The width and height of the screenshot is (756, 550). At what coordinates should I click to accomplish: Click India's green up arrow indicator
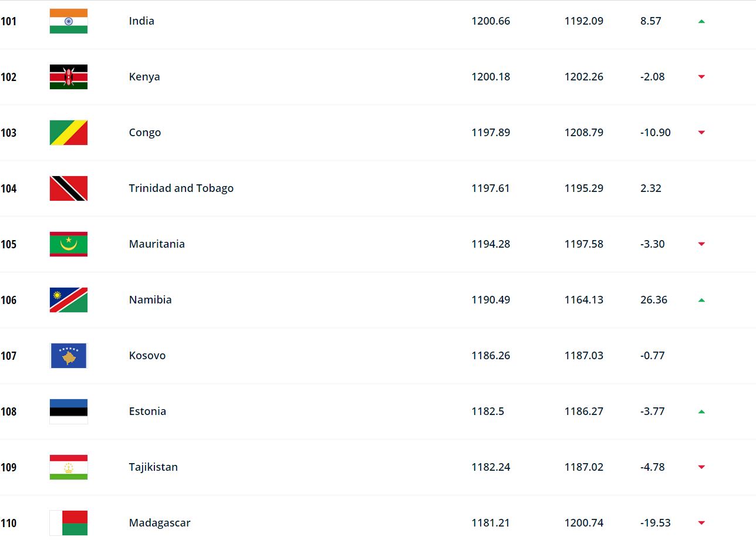click(701, 21)
